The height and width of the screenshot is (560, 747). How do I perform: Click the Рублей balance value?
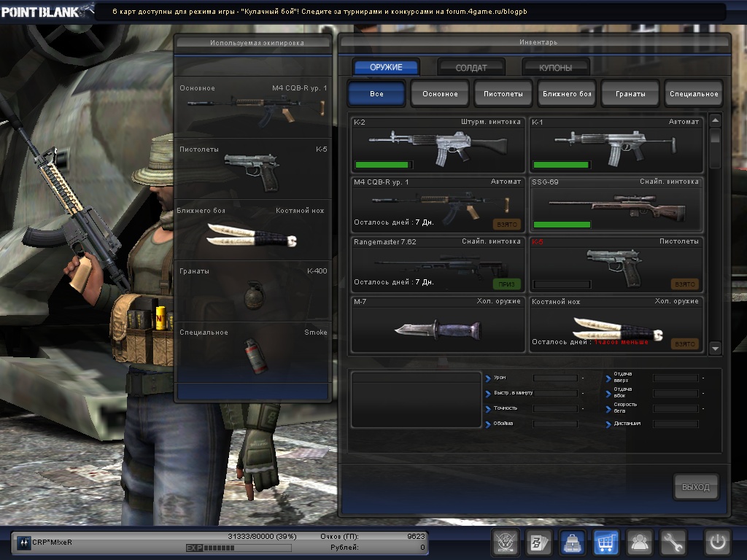pos(422,548)
